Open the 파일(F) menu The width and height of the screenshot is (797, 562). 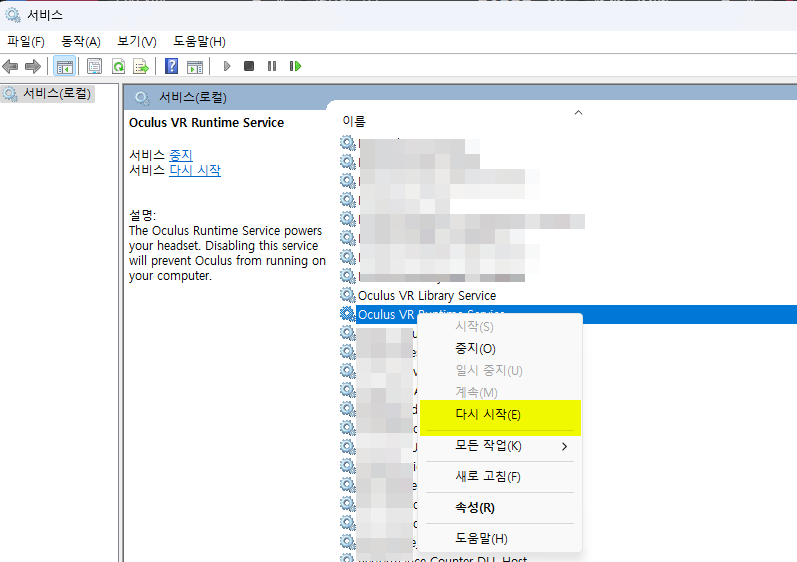click(26, 42)
